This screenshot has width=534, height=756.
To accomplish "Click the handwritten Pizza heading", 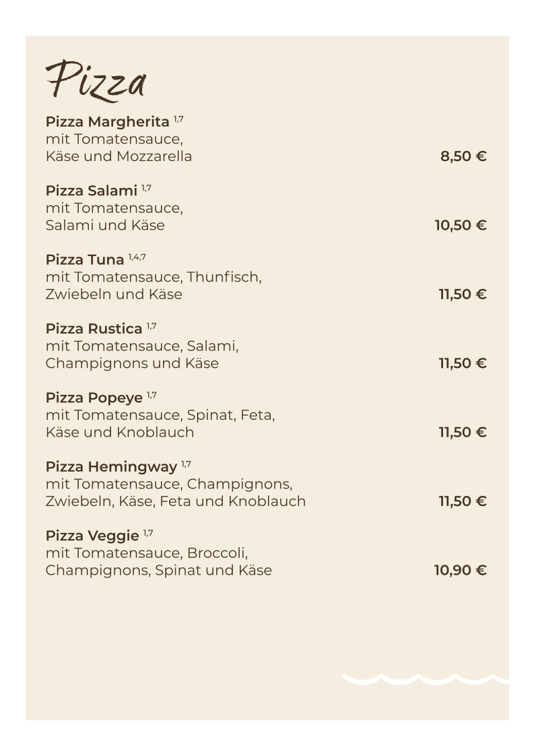I will 95,81.
